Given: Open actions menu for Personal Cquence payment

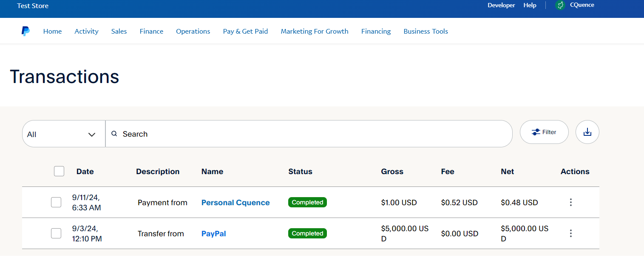Looking at the screenshot, I should (571, 203).
